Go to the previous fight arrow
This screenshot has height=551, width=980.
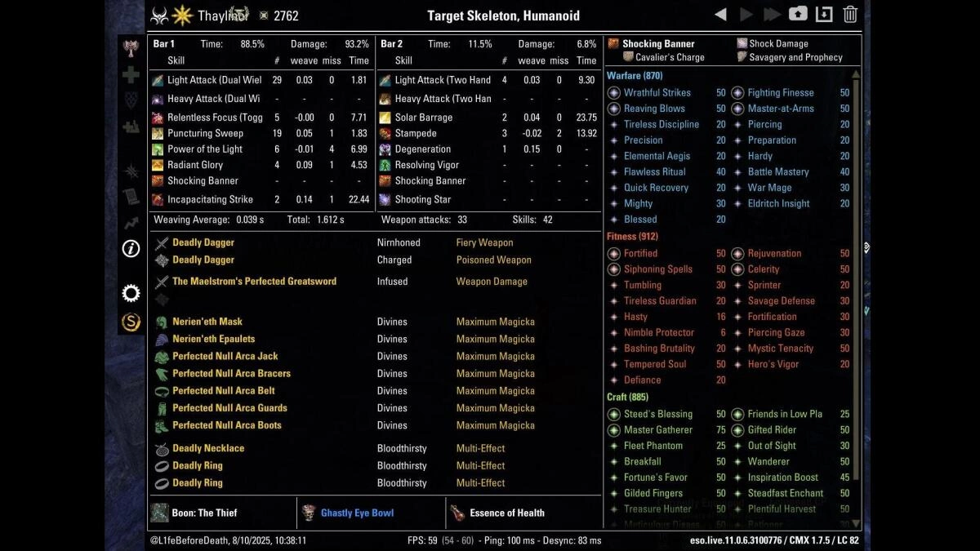click(720, 15)
